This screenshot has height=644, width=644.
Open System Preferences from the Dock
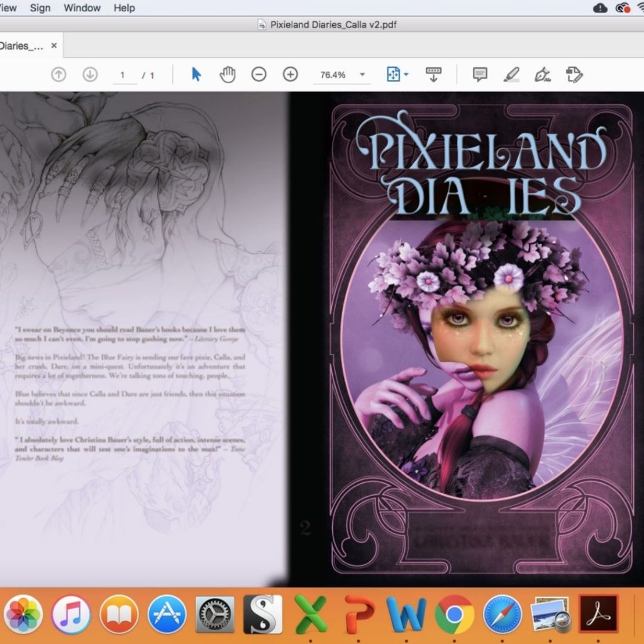(x=215, y=614)
